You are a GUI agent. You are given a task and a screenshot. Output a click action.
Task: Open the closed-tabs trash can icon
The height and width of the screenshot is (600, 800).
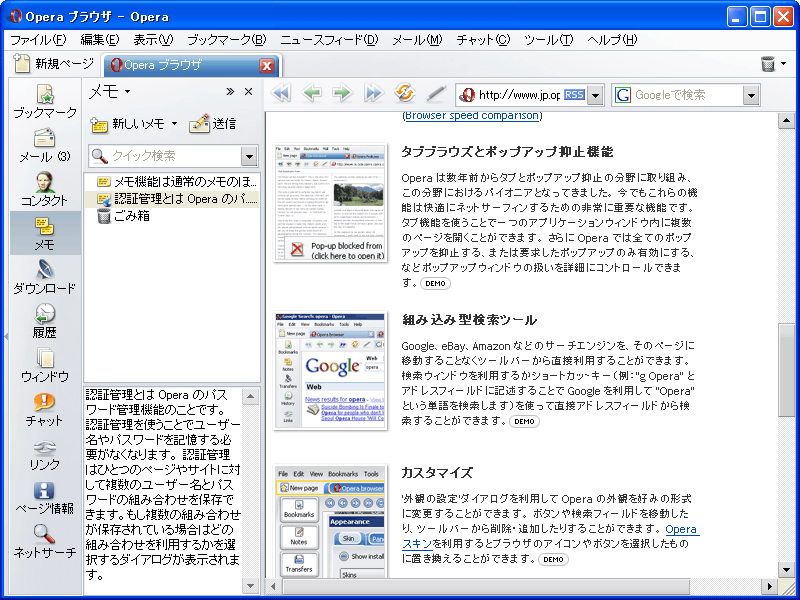(x=768, y=64)
